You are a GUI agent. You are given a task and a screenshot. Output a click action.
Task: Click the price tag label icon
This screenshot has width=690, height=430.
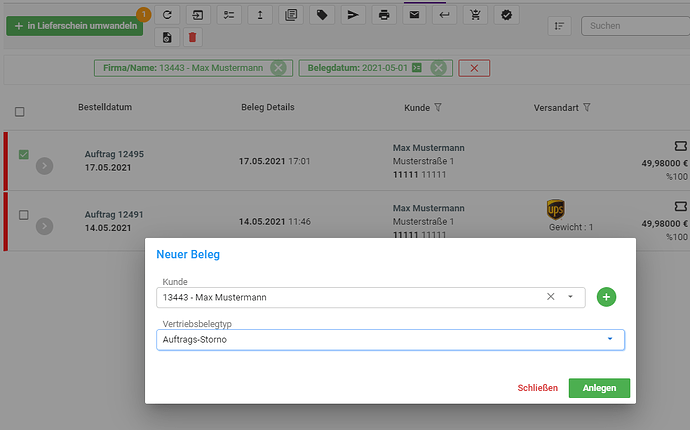[322, 15]
